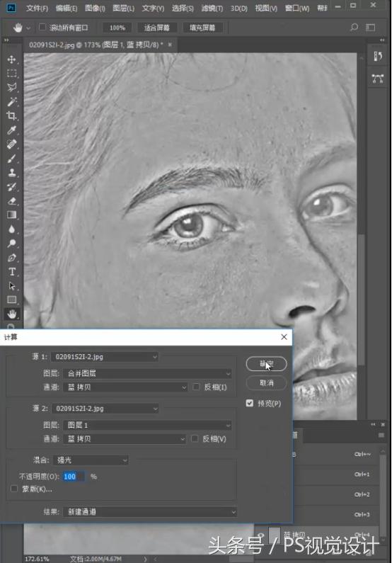The height and width of the screenshot is (563, 392).
Task: Select the Eyedropper tool
Action: [11, 130]
